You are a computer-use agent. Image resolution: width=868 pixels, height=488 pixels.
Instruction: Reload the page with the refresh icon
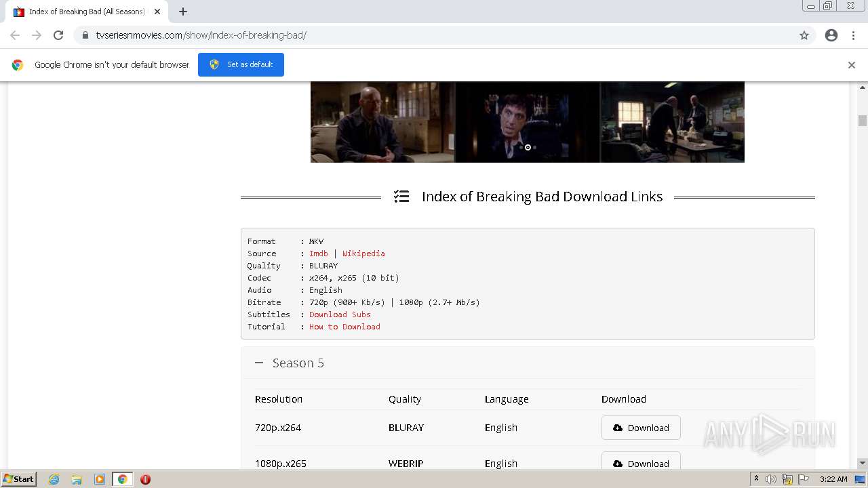pos(58,35)
